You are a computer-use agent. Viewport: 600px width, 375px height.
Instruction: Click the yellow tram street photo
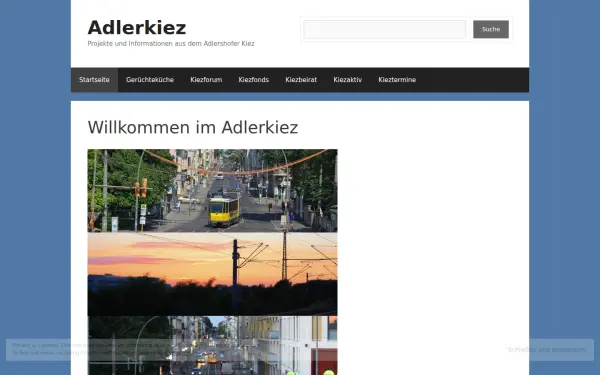click(212, 191)
